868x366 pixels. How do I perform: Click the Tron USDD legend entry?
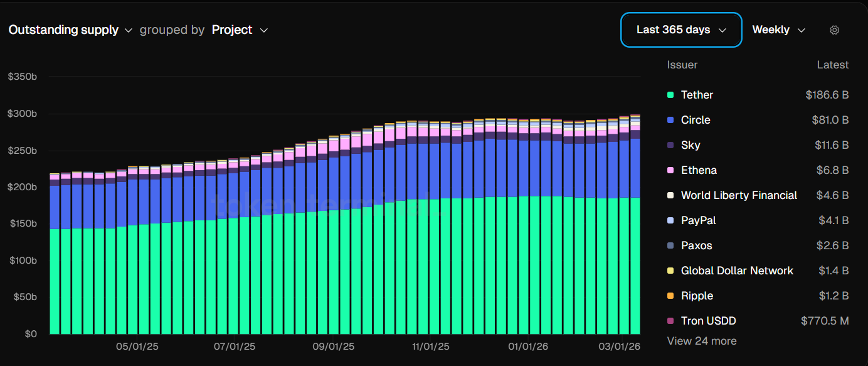click(708, 321)
